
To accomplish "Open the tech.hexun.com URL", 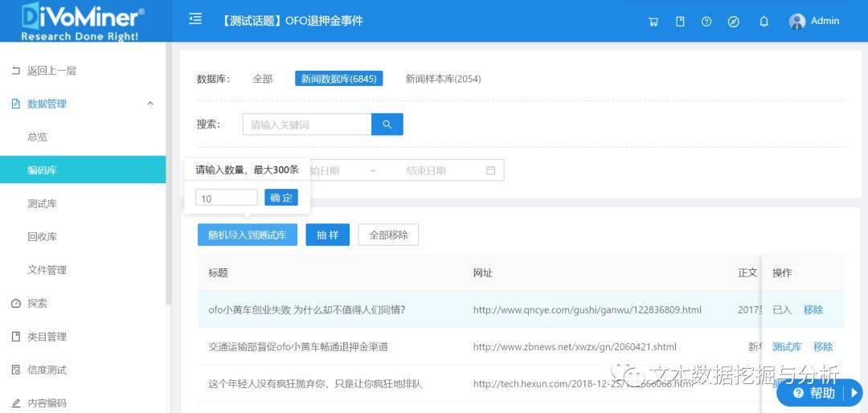I will (583, 383).
